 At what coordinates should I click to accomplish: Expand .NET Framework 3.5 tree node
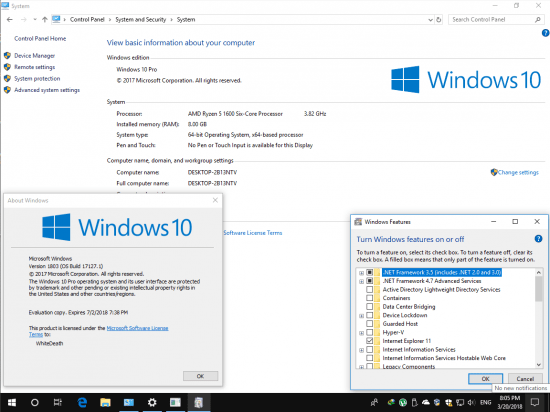(361, 273)
